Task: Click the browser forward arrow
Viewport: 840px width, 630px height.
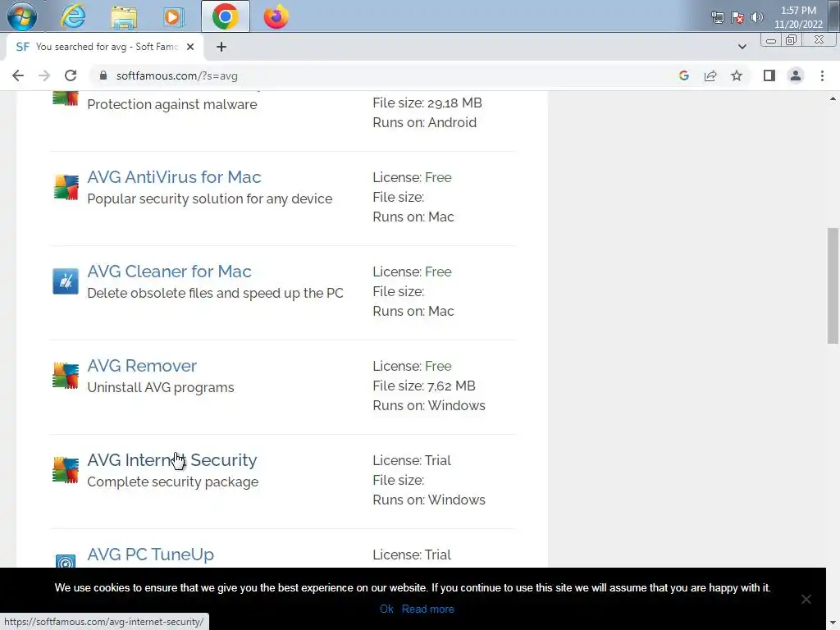Action: [x=44, y=75]
